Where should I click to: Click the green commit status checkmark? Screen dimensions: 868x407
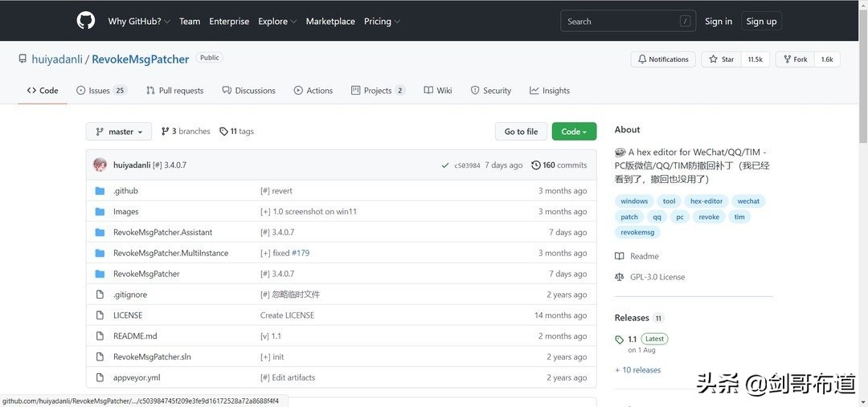pyautogui.click(x=445, y=165)
